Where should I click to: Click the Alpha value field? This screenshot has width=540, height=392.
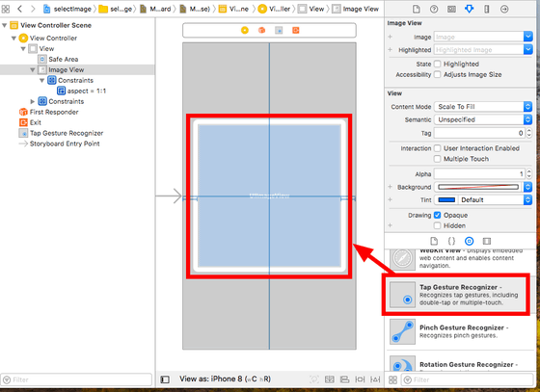pos(479,174)
